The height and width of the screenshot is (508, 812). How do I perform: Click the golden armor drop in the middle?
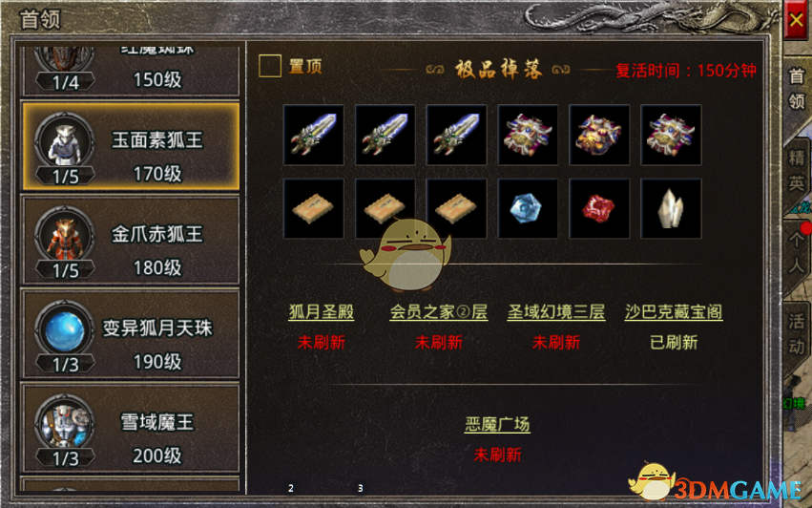point(599,135)
